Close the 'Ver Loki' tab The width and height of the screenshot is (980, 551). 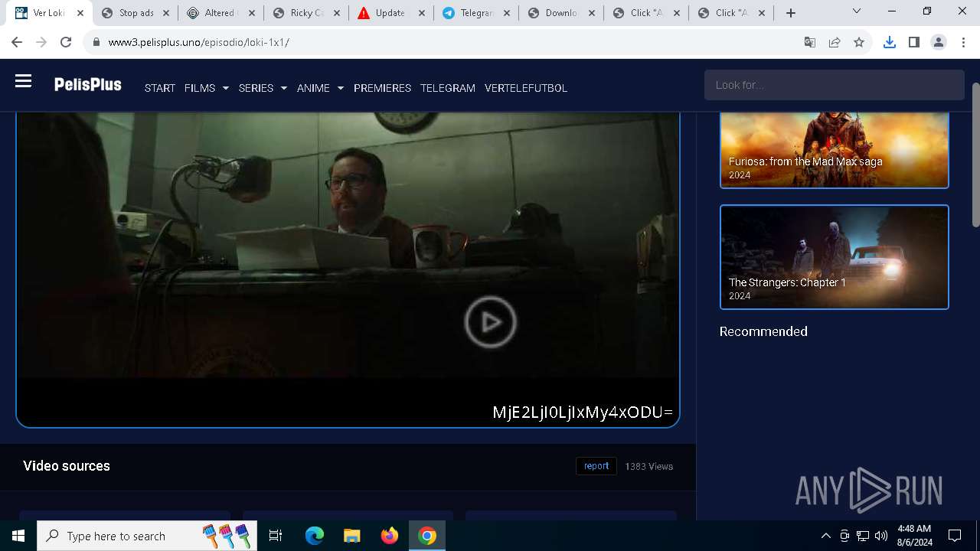point(80,13)
